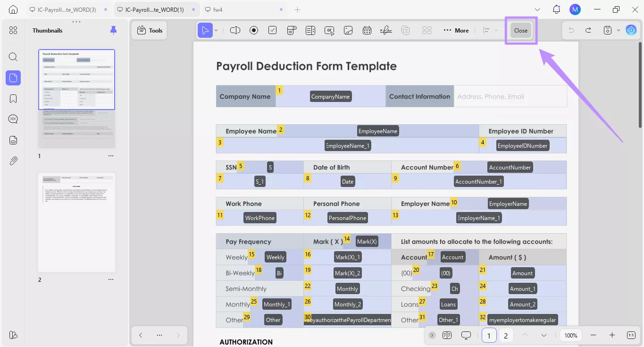Switch to the fw4 tab
The height and width of the screenshot is (347, 644).
[x=244, y=9]
